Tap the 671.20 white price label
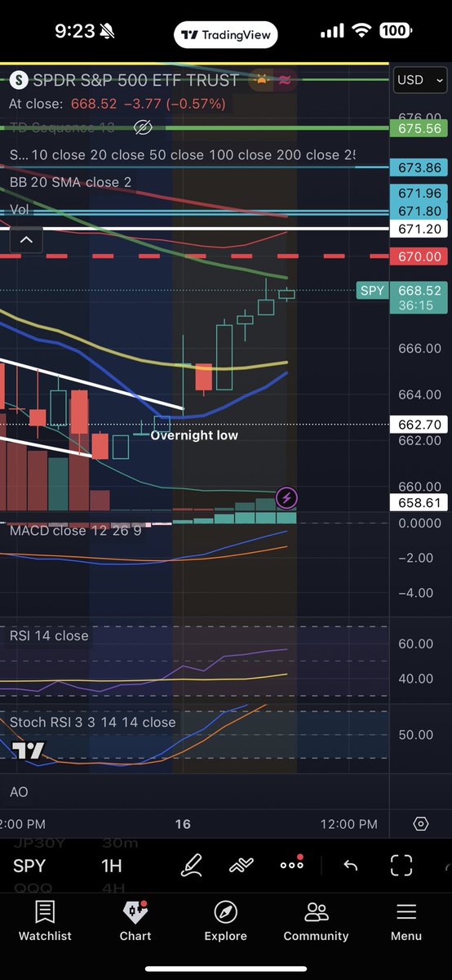The width and height of the screenshot is (452, 980). pos(419,229)
